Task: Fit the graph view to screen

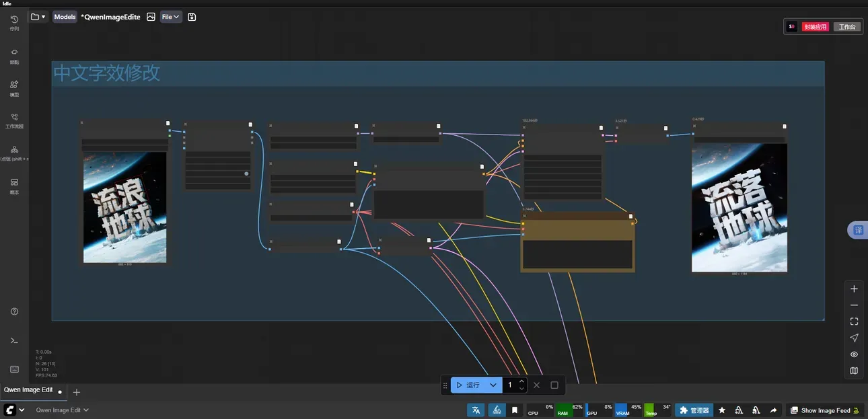Action: pyautogui.click(x=854, y=321)
